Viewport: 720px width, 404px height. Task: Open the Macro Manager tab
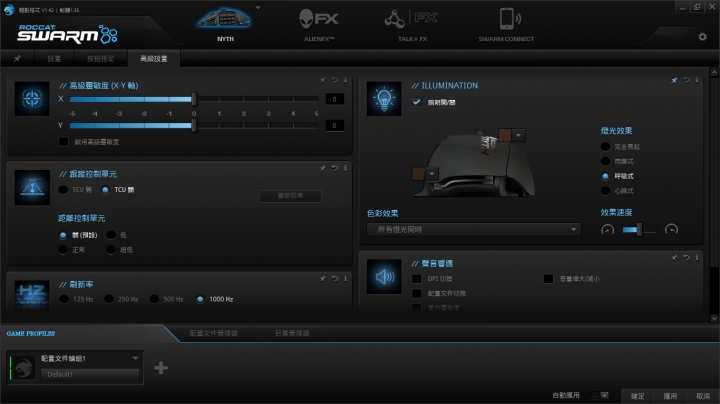(x=292, y=333)
